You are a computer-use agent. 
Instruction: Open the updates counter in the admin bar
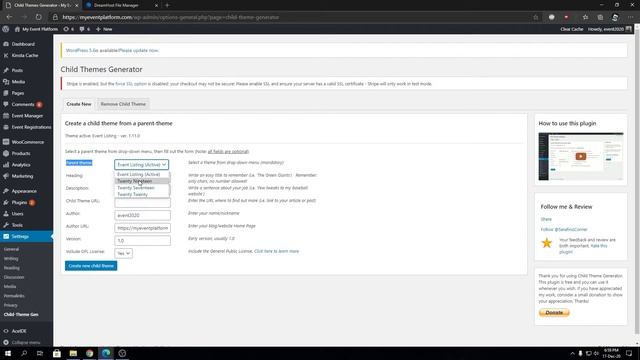tap(69, 29)
